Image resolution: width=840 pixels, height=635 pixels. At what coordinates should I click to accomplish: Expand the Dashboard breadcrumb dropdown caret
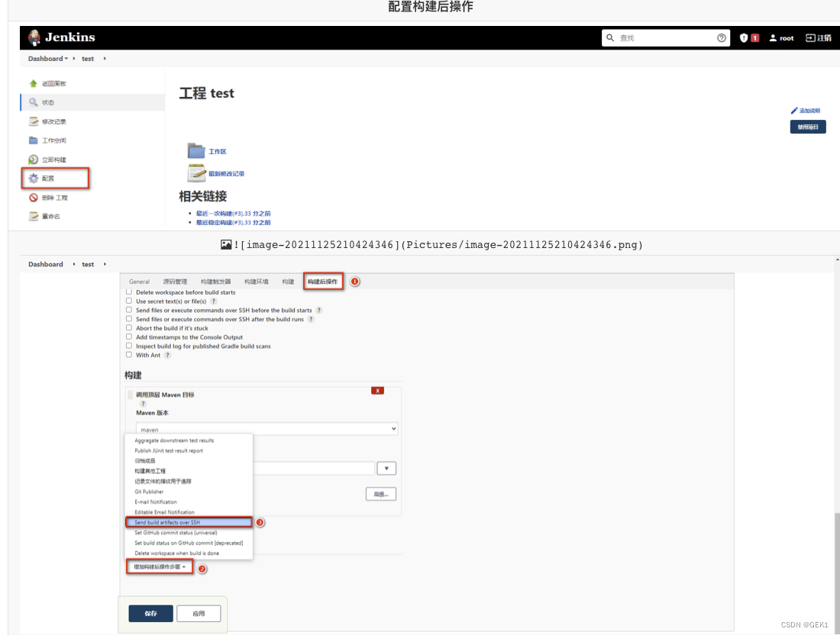[x=66, y=58]
